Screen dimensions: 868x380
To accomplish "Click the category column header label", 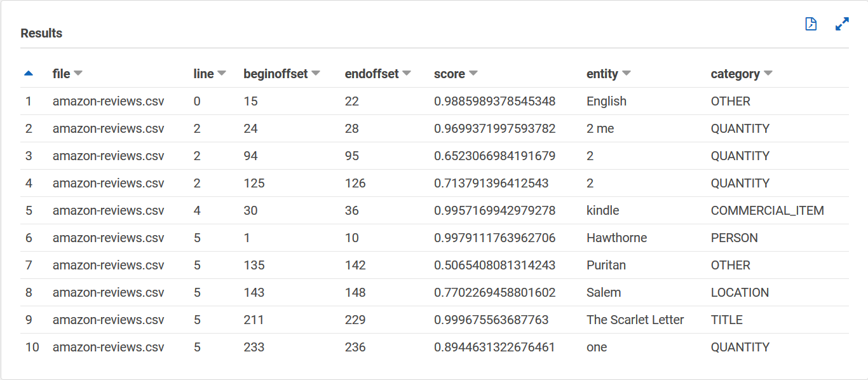I will click(x=735, y=74).
